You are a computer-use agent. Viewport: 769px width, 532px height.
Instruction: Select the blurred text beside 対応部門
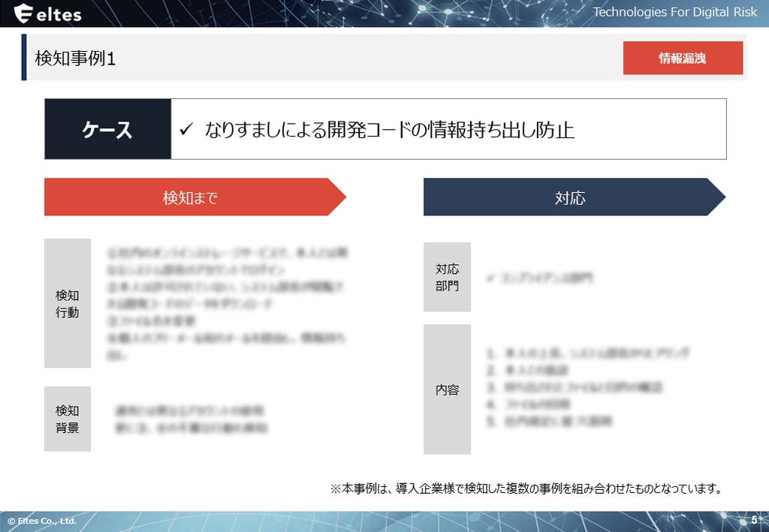click(539, 278)
